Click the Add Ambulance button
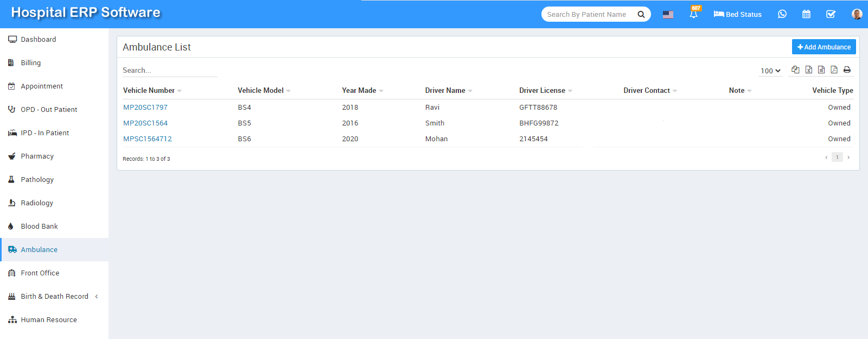Image resolution: width=868 pixels, height=339 pixels. pyautogui.click(x=824, y=47)
